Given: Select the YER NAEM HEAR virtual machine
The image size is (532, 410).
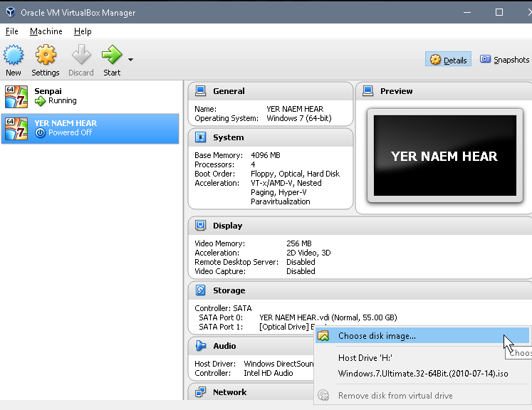Looking at the screenshot, I should 90,129.
